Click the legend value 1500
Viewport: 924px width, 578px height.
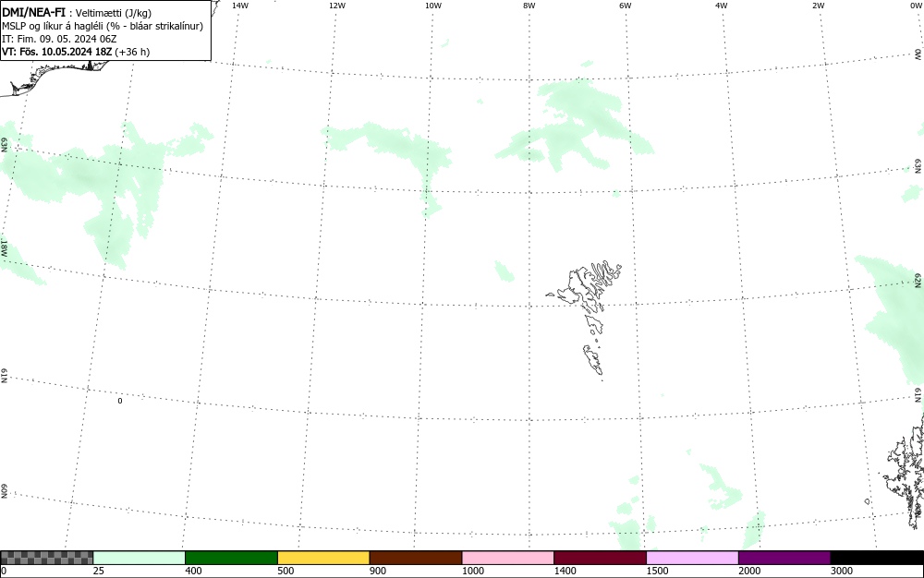pos(657,571)
